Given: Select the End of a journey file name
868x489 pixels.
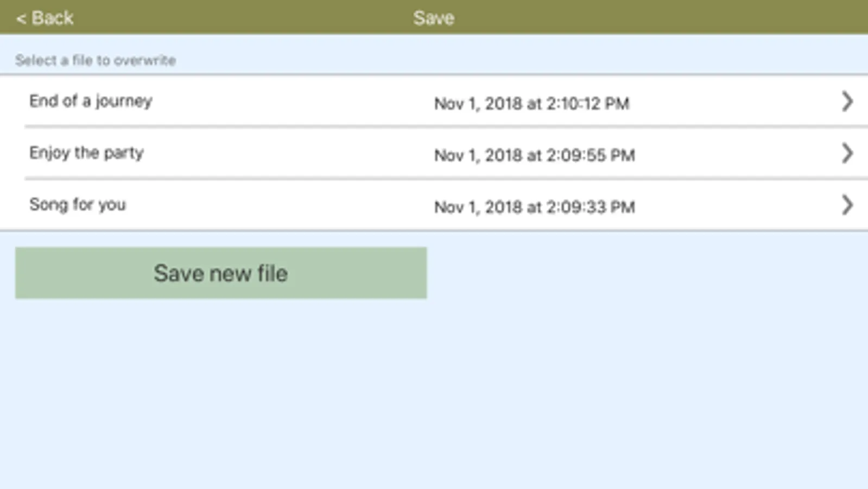Looking at the screenshot, I should tap(91, 101).
